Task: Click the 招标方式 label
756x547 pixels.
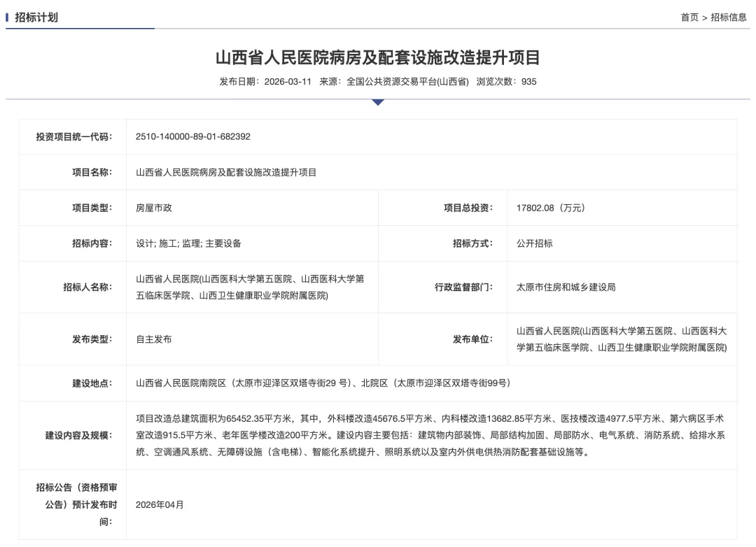Action: coord(472,243)
